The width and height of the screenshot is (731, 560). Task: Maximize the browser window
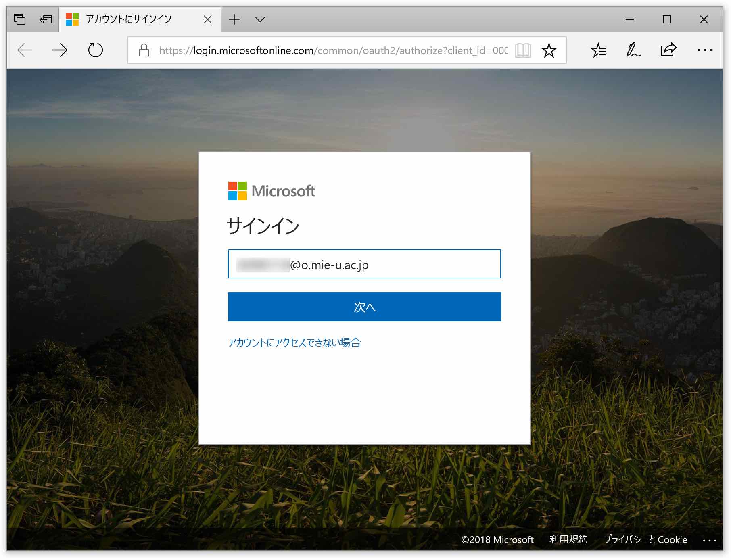[x=667, y=19]
